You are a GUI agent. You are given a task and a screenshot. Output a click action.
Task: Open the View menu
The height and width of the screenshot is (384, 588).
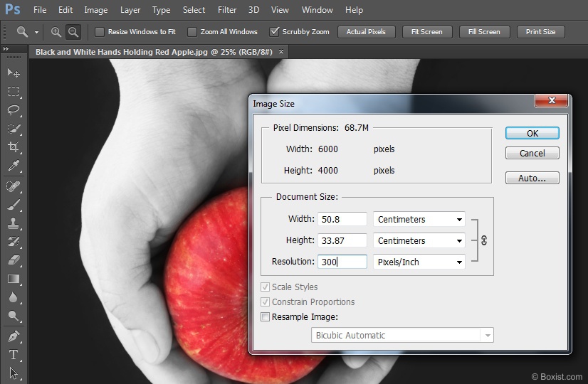click(280, 10)
